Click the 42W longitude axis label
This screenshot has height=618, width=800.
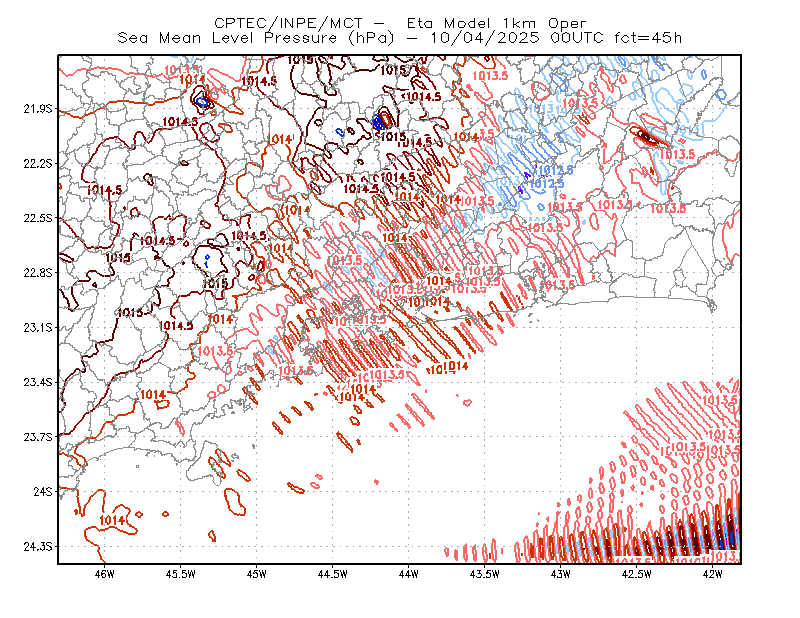point(713,574)
